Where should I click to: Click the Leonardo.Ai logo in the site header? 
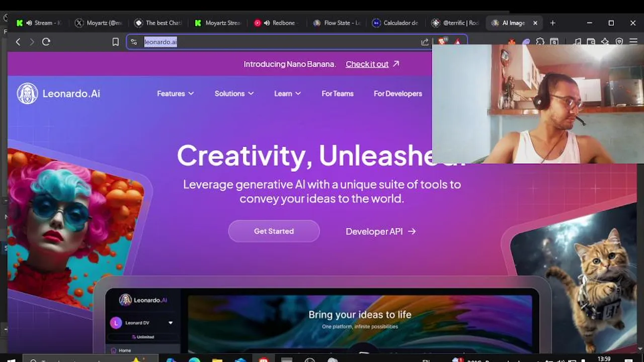[58, 94]
